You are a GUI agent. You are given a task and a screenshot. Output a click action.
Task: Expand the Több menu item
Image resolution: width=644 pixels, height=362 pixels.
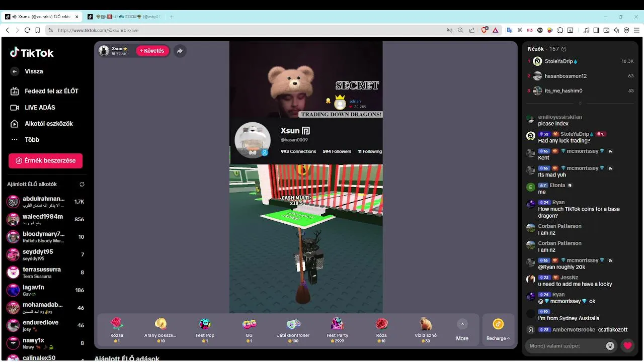click(x=25, y=140)
